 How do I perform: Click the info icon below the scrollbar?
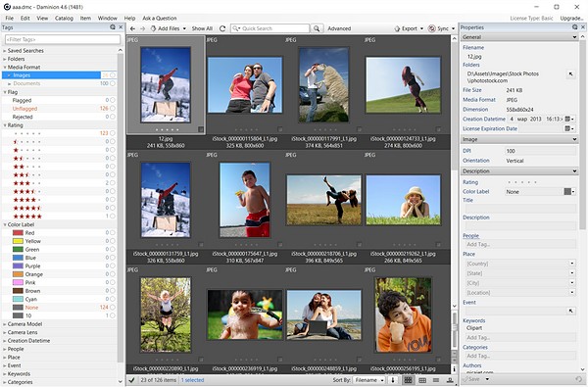point(454,369)
